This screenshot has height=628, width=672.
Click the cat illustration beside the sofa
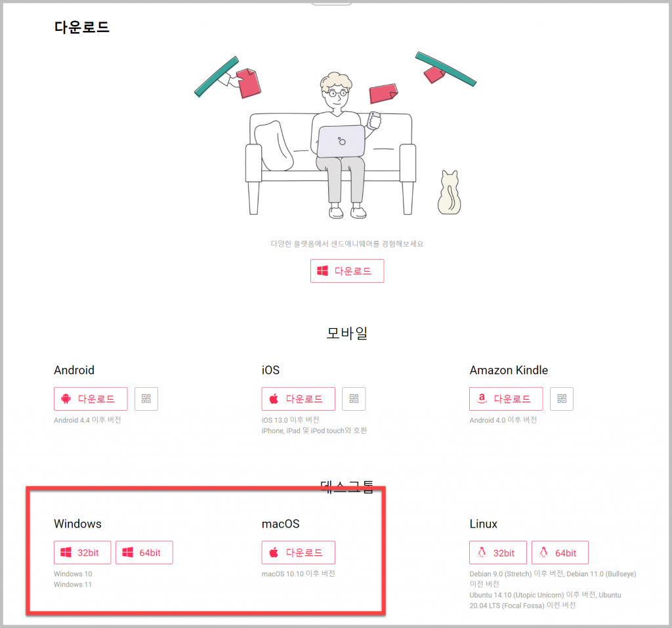click(449, 192)
